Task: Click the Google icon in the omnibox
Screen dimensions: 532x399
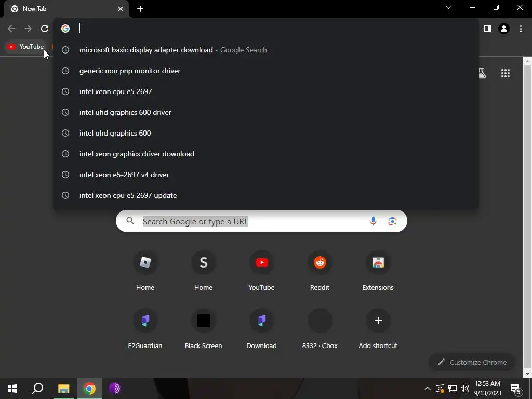Action: click(x=65, y=29)
